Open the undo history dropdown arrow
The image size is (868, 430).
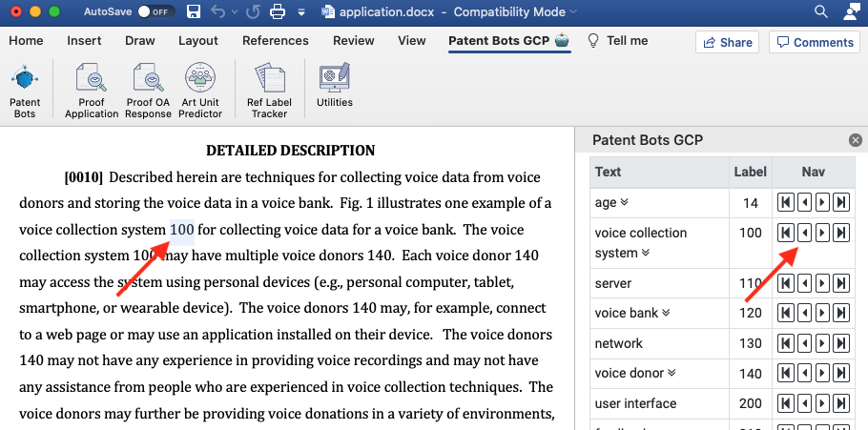point(234,11)
